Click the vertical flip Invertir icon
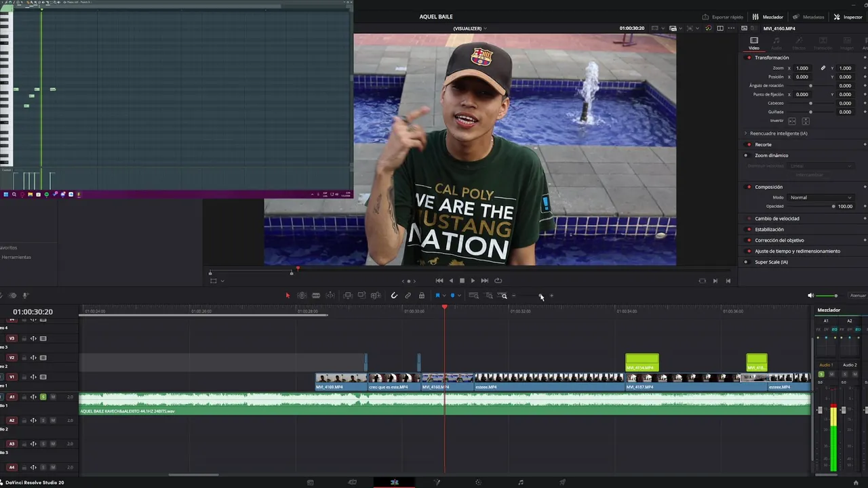The image size is (868, 488). coord(806,121)
